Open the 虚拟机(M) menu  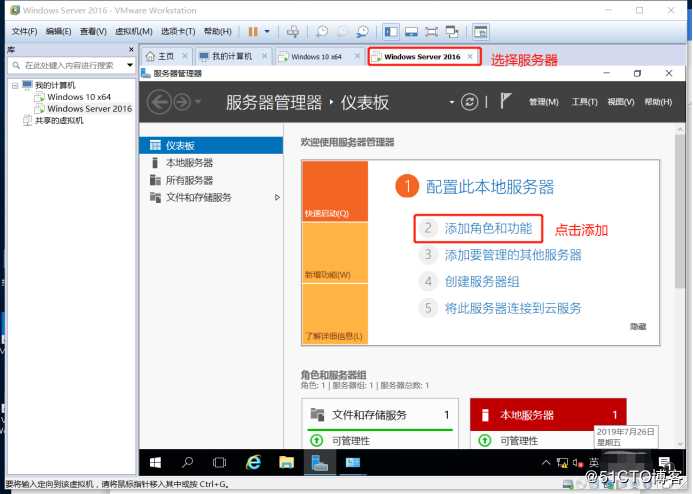point(134,31)
